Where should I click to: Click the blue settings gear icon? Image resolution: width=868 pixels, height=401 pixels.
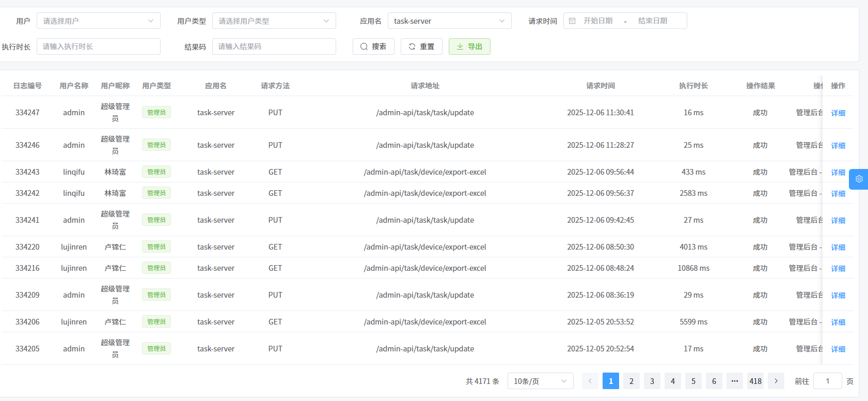click(859, 179)
